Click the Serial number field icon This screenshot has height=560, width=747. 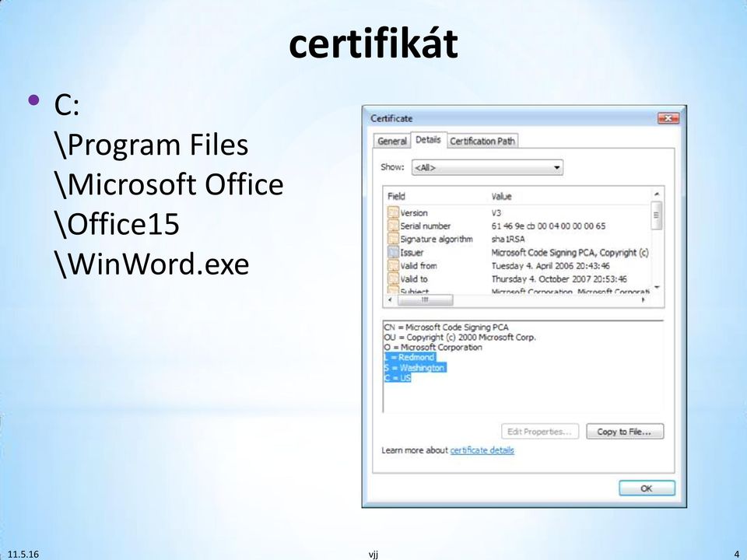click(x=393, y=226)
